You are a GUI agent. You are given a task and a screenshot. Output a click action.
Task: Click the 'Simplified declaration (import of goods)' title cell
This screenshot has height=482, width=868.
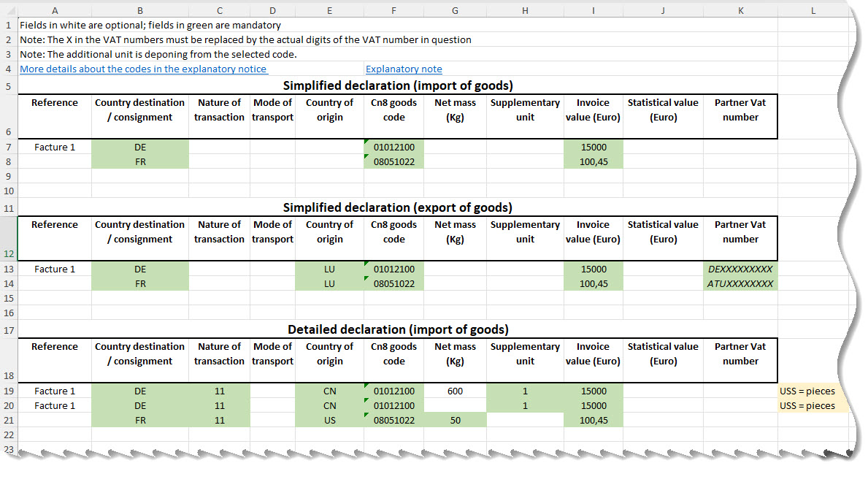[399, 85]
